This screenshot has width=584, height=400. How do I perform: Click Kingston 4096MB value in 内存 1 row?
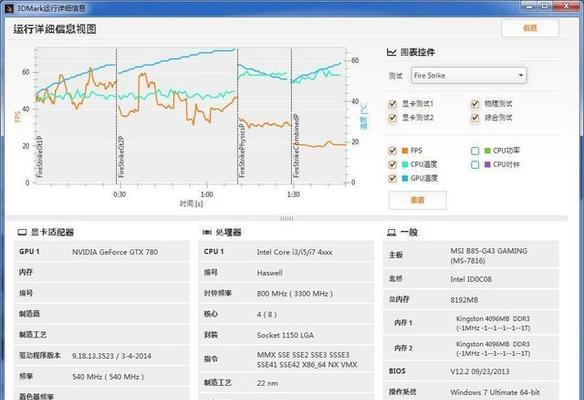pyautogui.click(x=493, y=323)
